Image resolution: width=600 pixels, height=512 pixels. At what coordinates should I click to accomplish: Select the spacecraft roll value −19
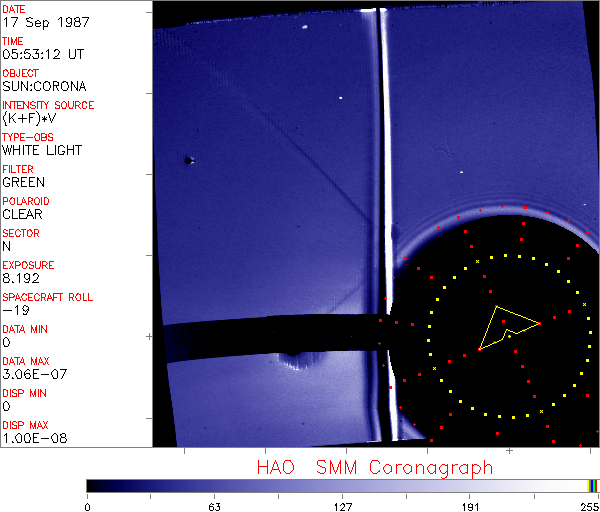(x=14, y=310)
